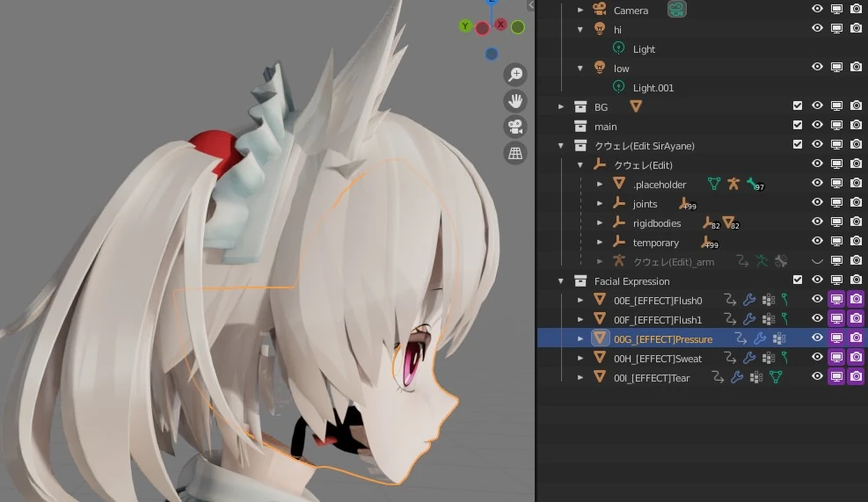Select 00E_[EFFECT]Flush0 in outliner
Viewport: 868px width, 502px height.
658,301
